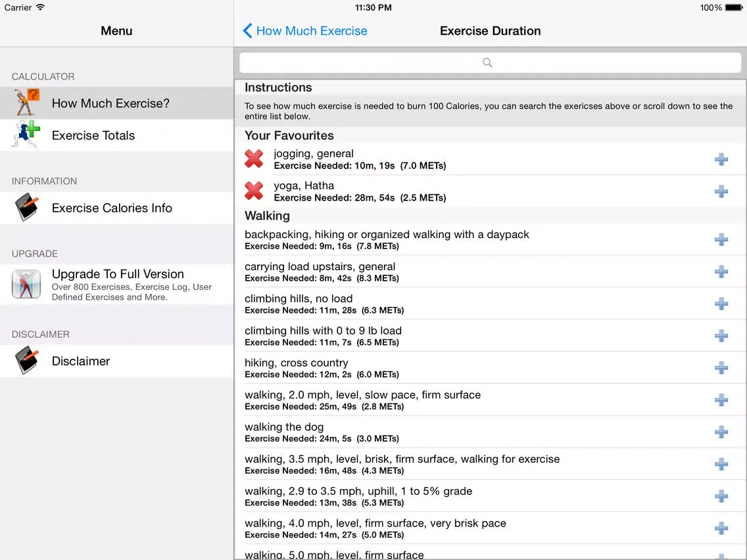Add 'backpacking, hiking or organized walking' exercise
Image resolution: width=747 pixels, height=560 pixels.
coord(721,239)
